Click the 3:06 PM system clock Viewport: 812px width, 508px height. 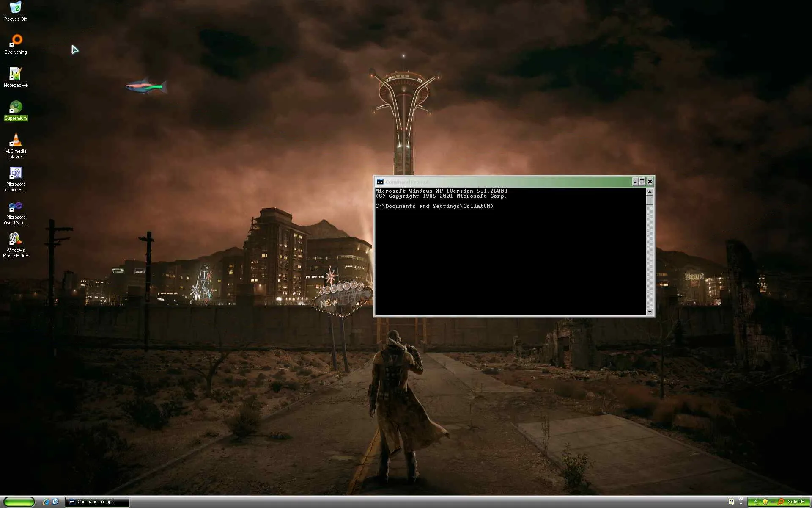[796, 502]
